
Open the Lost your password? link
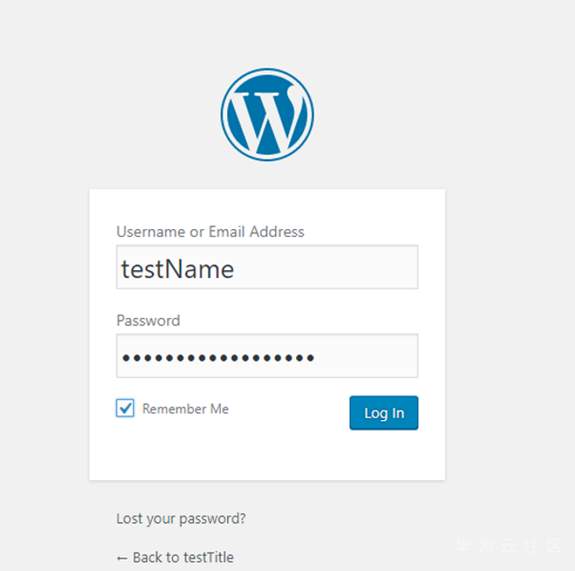(181, 519)
